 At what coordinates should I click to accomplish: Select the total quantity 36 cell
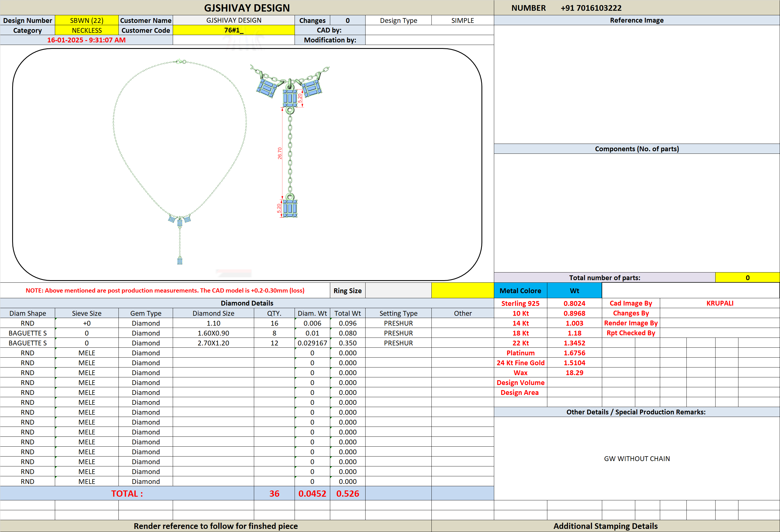(x=274, y=493)
